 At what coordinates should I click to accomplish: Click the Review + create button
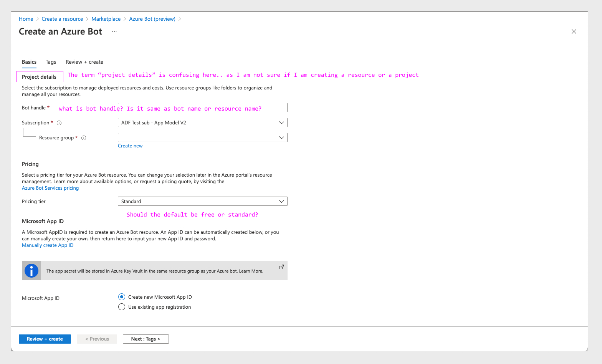click(x=45, y=339)
